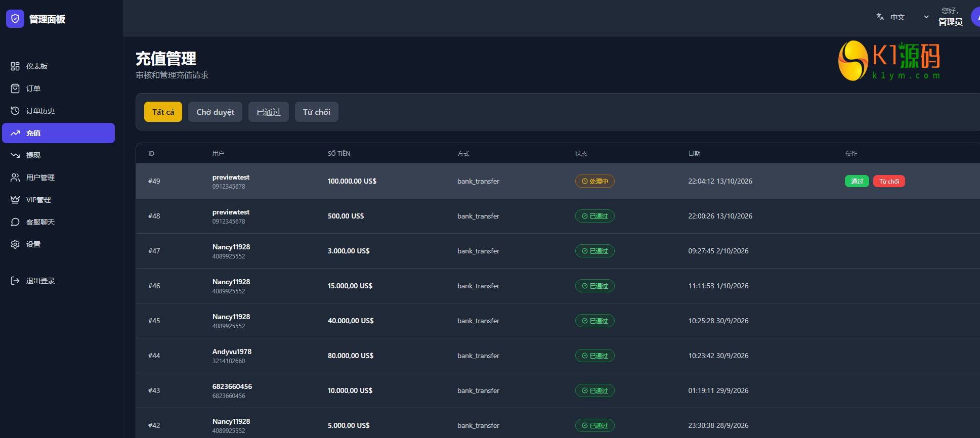This screenshot has width=980, height=438.
Task: Click the SỐ TIỀN column header
Action: pos(339,153)
